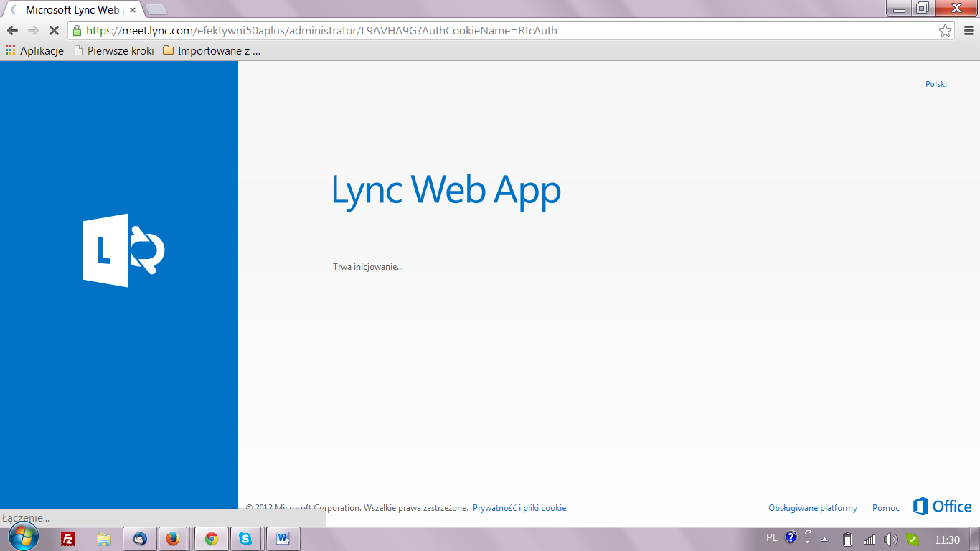Viewport: 980px width, 551px height.
Task: Minimize the Chrome window
Action: tap(899, 8)
